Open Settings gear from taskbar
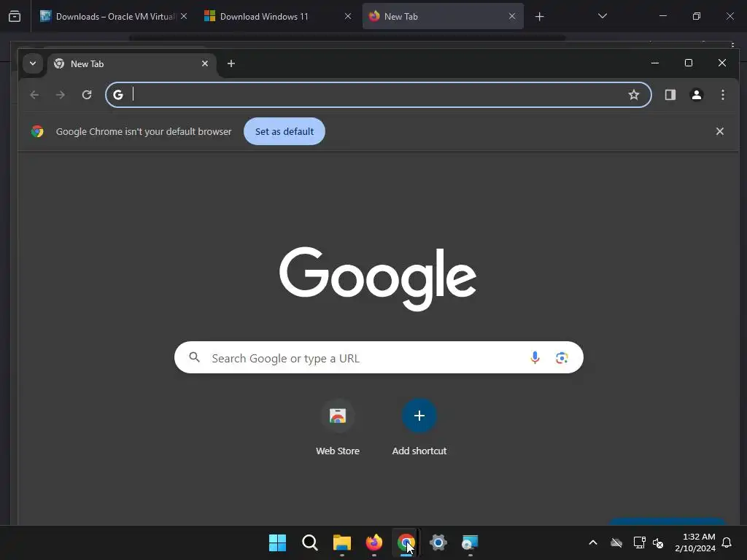 pos(438,542)
